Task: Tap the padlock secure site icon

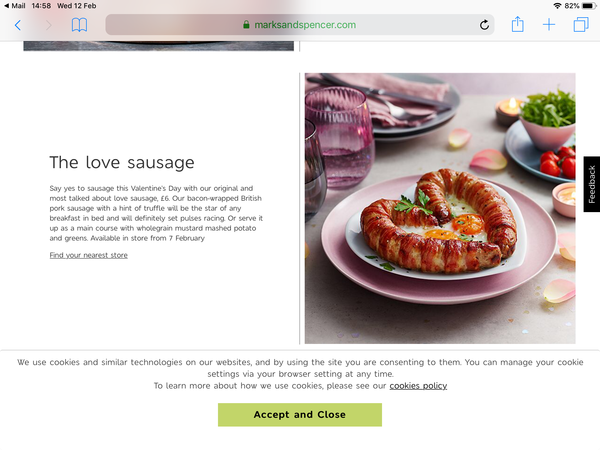Action: [246, 25]
